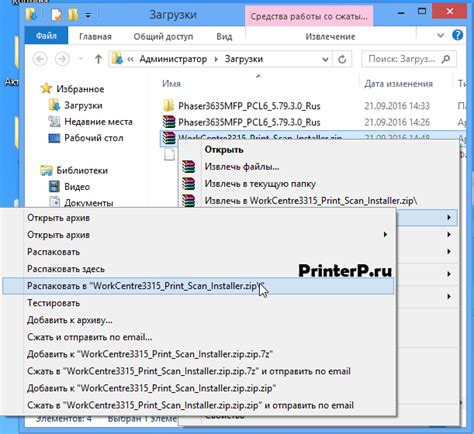Expand the address bar history dropdown
Screen dimensions: 474x434
325,60
